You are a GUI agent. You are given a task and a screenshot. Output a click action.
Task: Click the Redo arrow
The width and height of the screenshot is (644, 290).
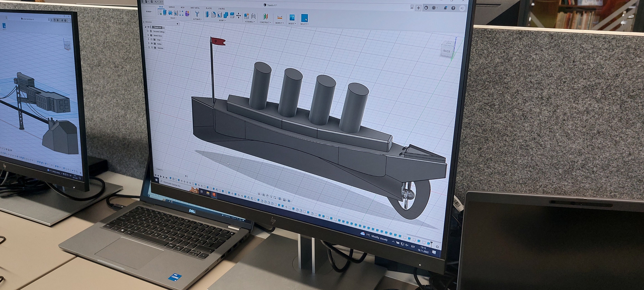tap(161, 2)
